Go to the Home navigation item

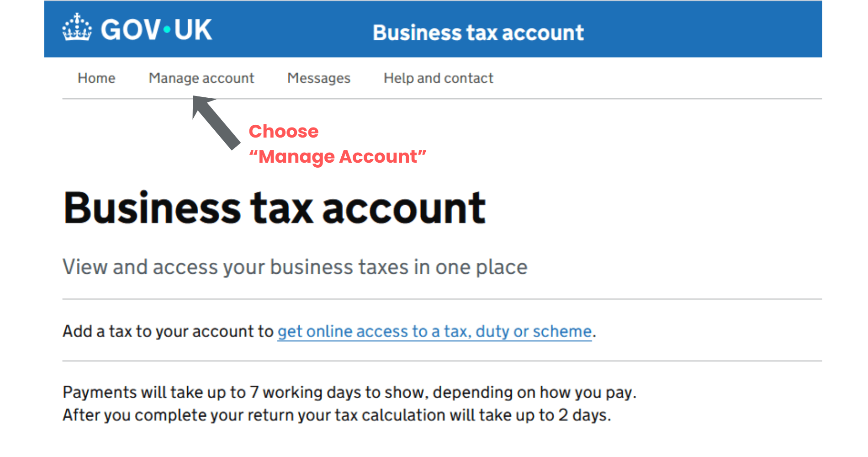coord(96,78)
